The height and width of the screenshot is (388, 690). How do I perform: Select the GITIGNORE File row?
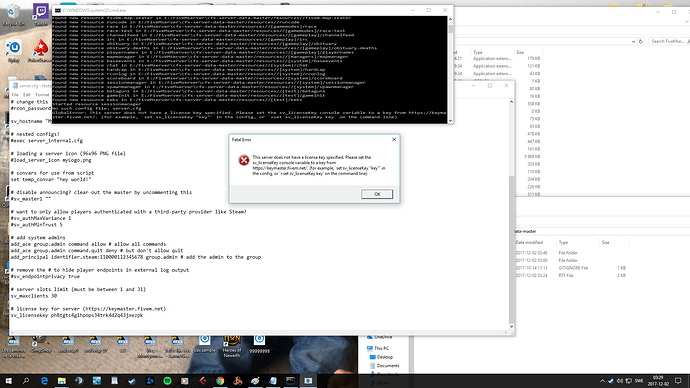point(571,268)
